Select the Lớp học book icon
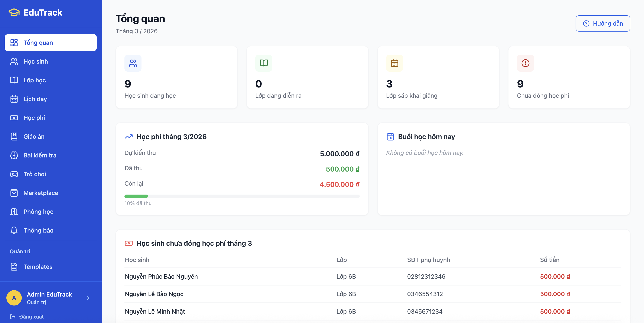This screenshot has height=323, width=644. click(x=14, y=80)
